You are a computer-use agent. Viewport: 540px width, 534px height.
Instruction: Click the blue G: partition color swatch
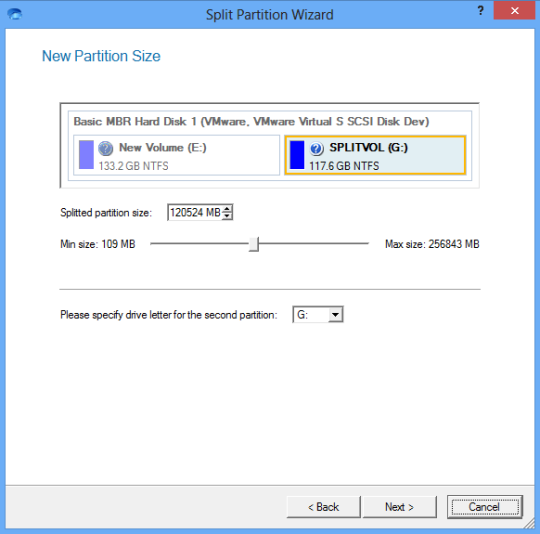[x=297, y=155]
